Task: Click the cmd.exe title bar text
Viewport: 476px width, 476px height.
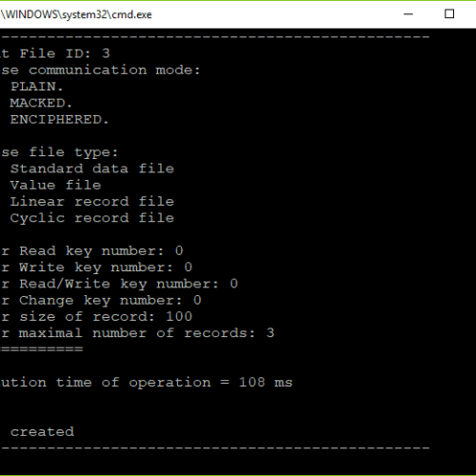Action: 76,14
